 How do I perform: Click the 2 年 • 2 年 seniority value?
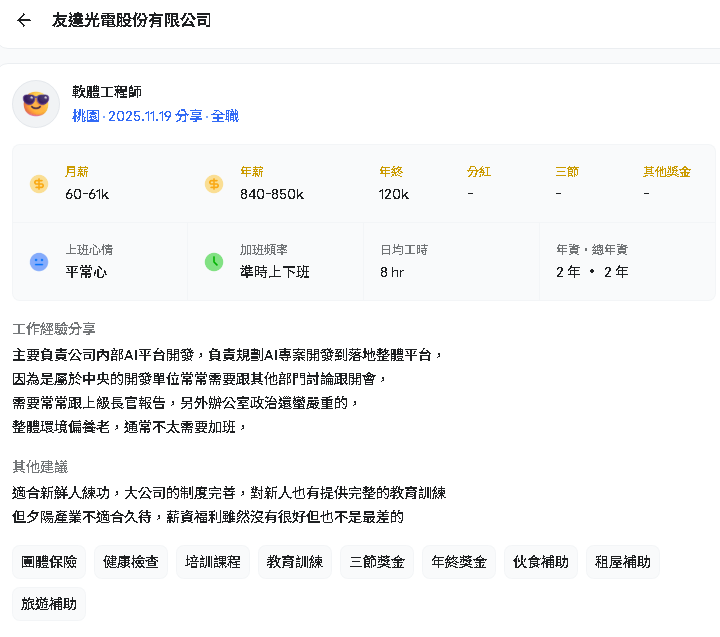592,272
